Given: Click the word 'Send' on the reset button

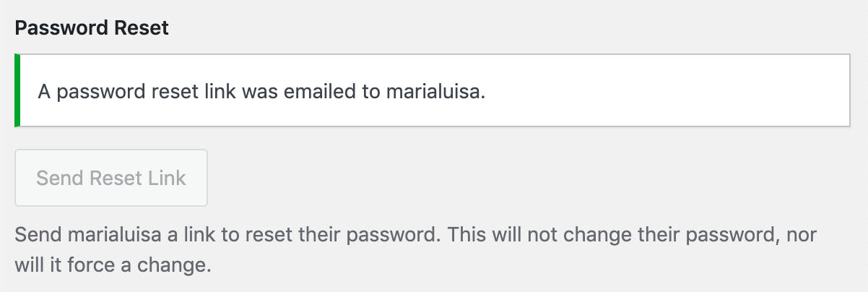Looking at the screenshot, I should click(x=60, y=178).
